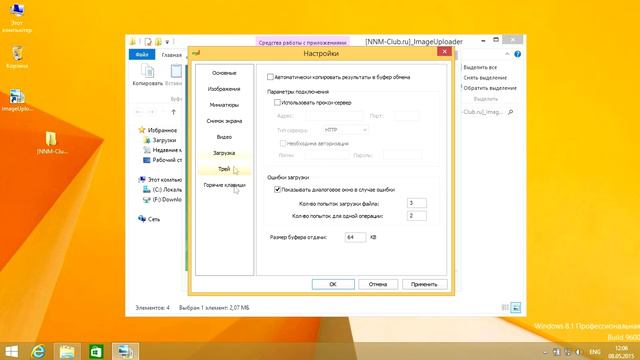
Task: Click the file upload attempts count field
Action: (417, 203)
